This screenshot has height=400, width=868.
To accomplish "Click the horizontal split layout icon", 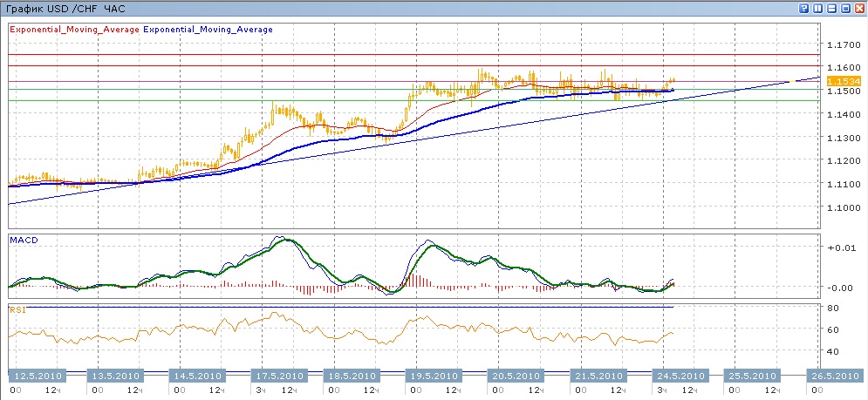I will pos(831,8).
